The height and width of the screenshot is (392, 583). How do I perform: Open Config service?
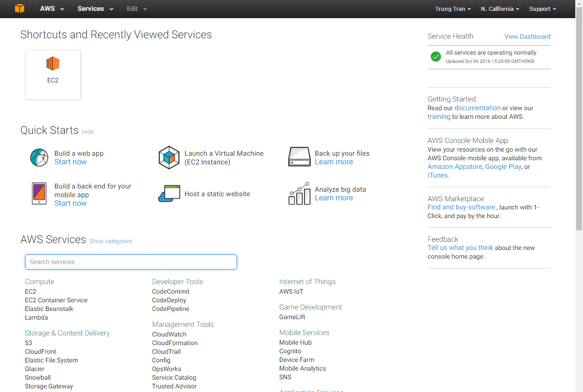pos(161,360)
